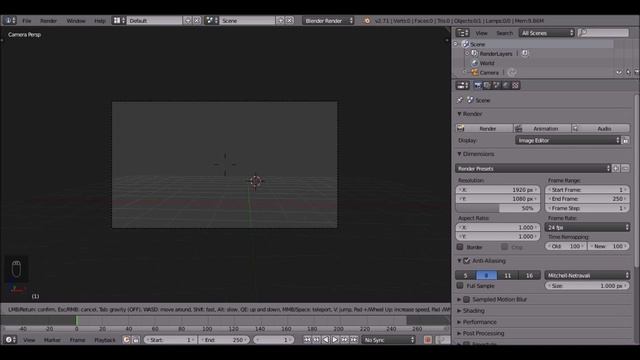Toggle the lock time range icon
Viewport: 640px width, 360px height.
point(136,340)
